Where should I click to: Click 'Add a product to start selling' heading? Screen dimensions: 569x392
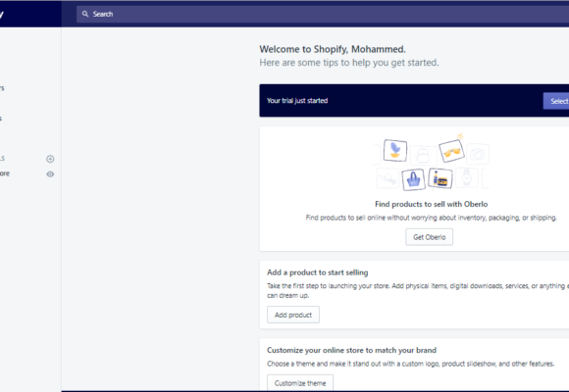click(x=318, y=272)
